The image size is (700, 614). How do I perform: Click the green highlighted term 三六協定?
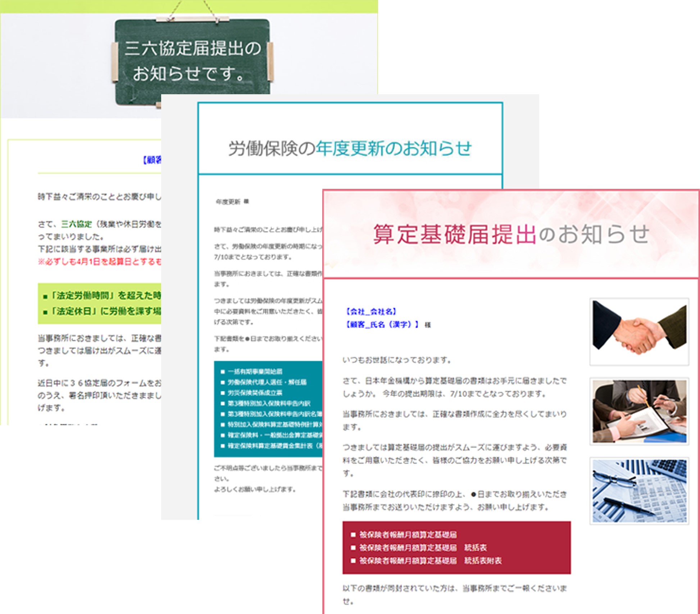point(77,224)
